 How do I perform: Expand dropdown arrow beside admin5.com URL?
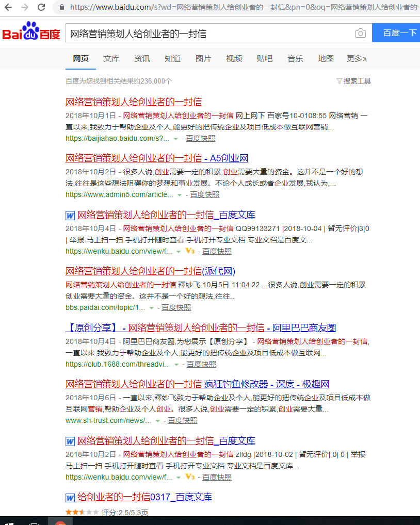pyautogui.click(x=180, y=195)
